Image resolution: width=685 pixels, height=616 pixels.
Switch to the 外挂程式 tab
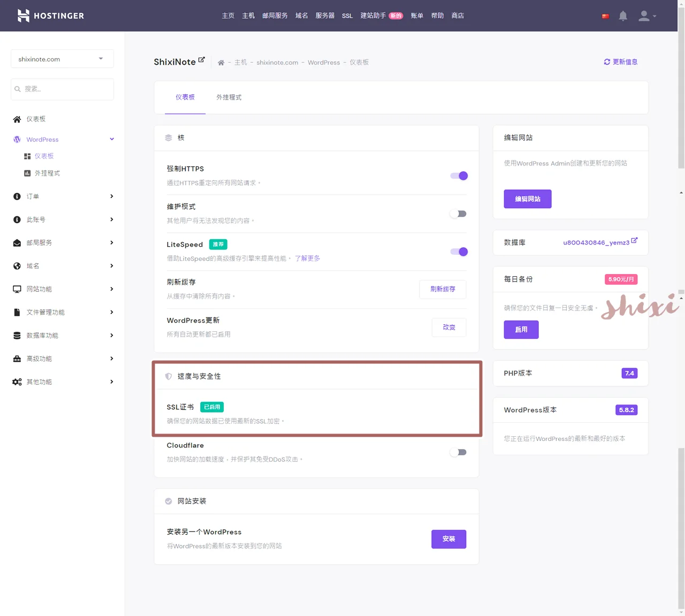point(229,97)
